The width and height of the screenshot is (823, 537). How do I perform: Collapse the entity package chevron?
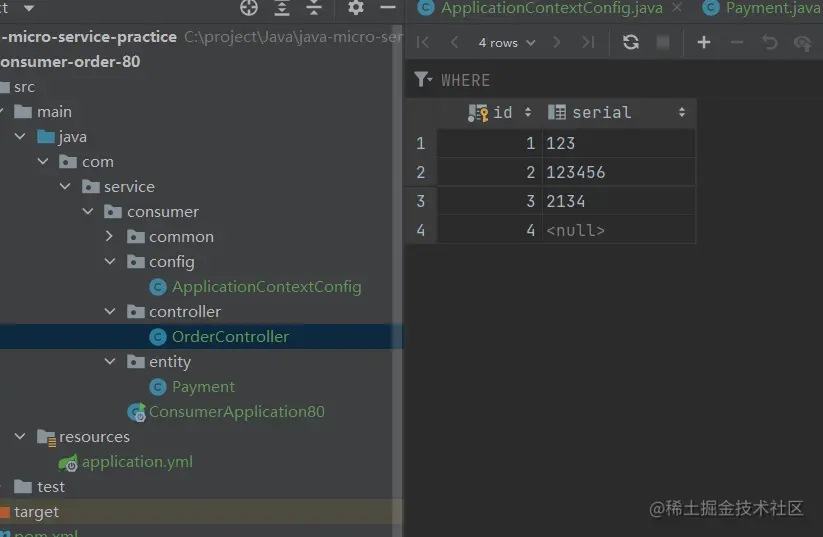[x=110, y=361]
